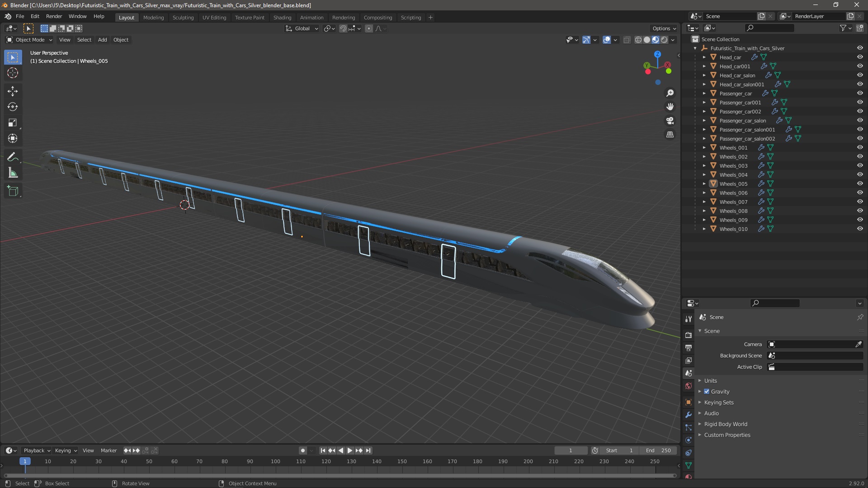
Task: Open the Object Mode dropdown
Action: tap(29, 40)
